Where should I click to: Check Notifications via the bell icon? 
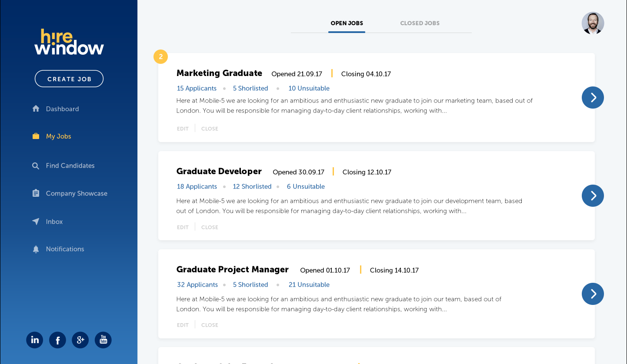[65, 249]
